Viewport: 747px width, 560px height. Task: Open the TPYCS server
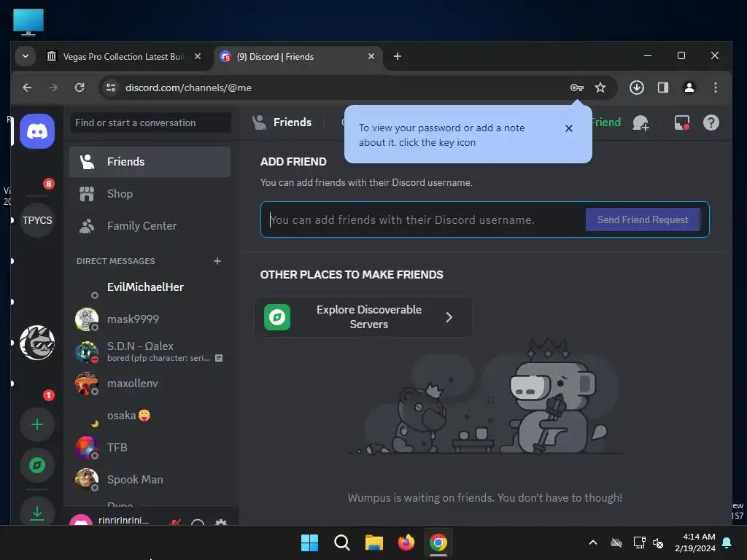tap(37, 220)
